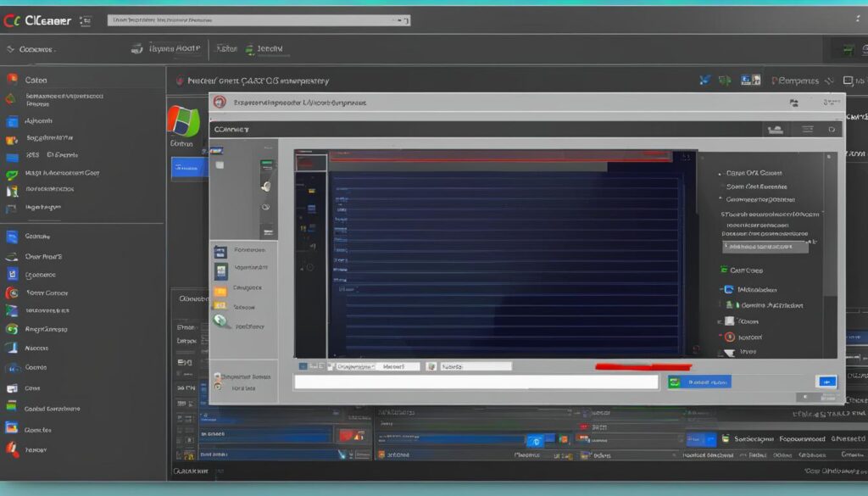
Task: Click the 'Kooeds' field below the preview
Action: click(476, 366)
